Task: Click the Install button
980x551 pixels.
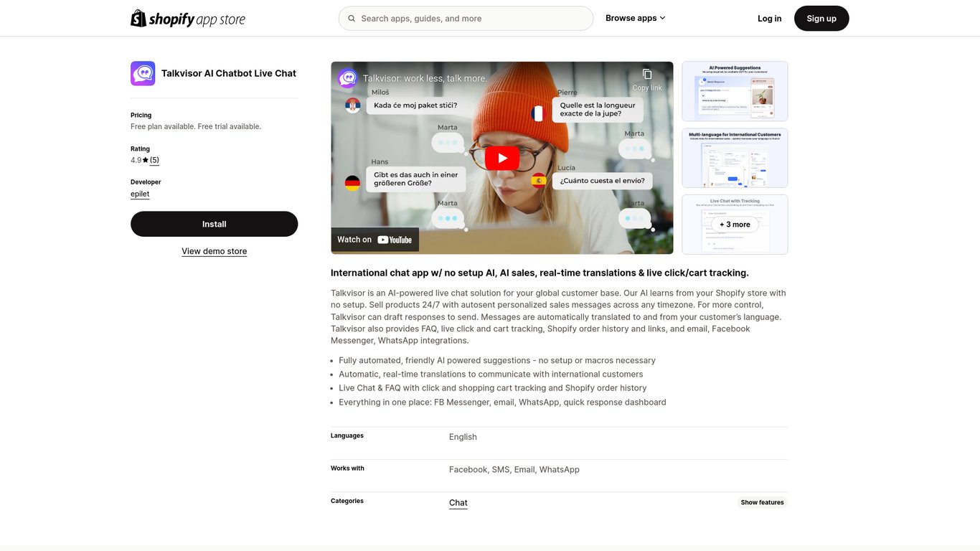Action: (214, 224)
